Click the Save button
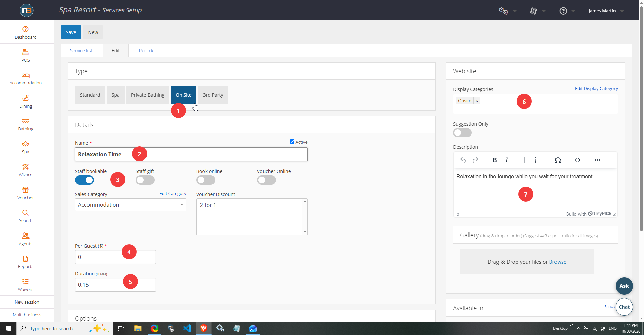The image size is (644, 335). tap(71, 32)
